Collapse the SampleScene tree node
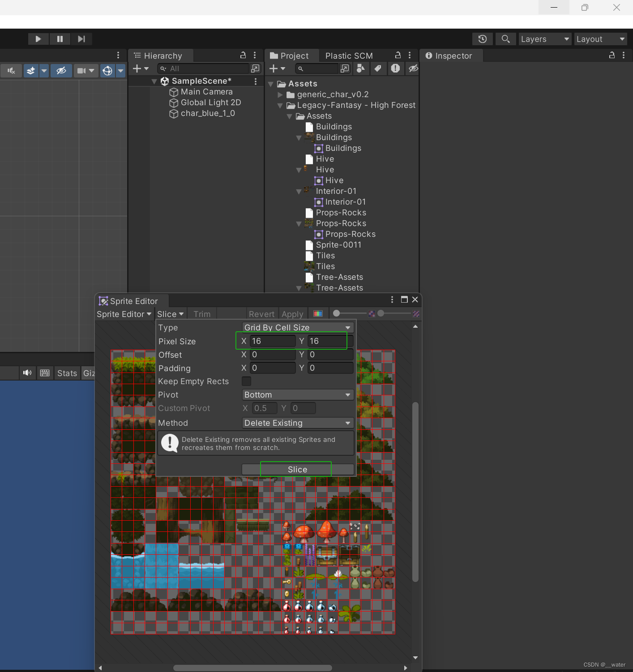 tap(154, 81)
